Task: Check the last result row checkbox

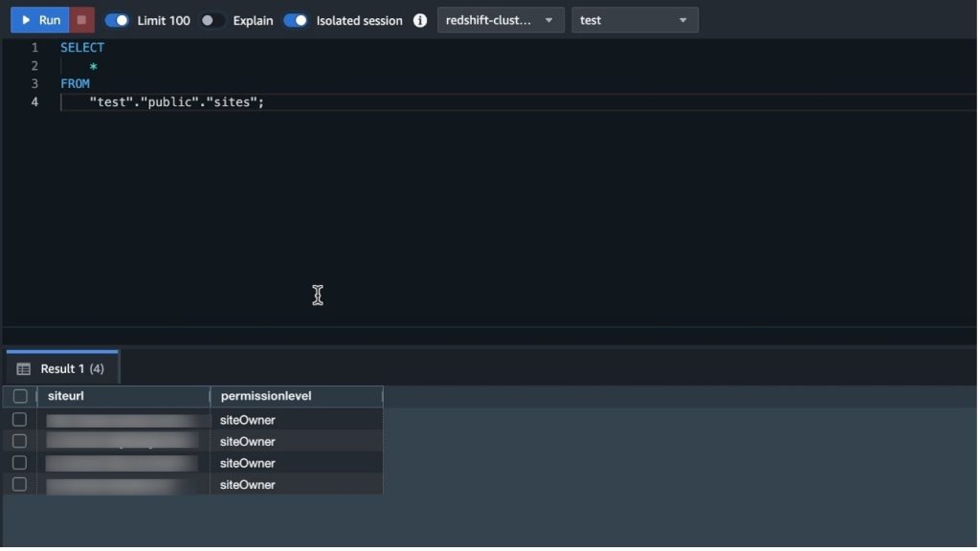Action: click(20, 484)
